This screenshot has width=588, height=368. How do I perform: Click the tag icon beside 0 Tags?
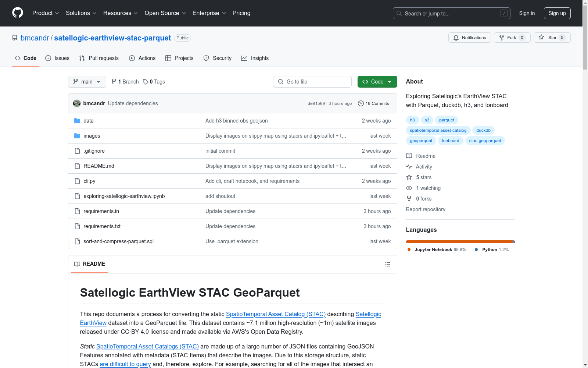(x=146, y=82)
